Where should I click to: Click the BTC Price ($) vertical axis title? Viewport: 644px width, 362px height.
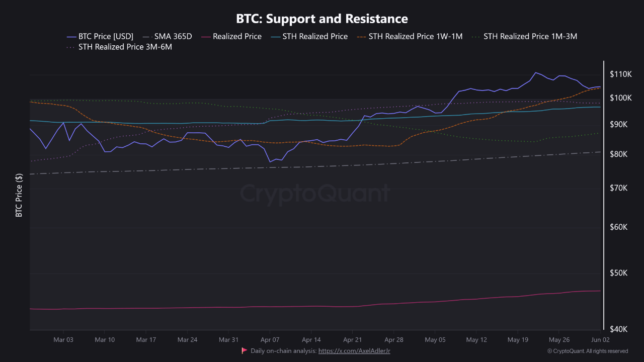click(19, 195)
